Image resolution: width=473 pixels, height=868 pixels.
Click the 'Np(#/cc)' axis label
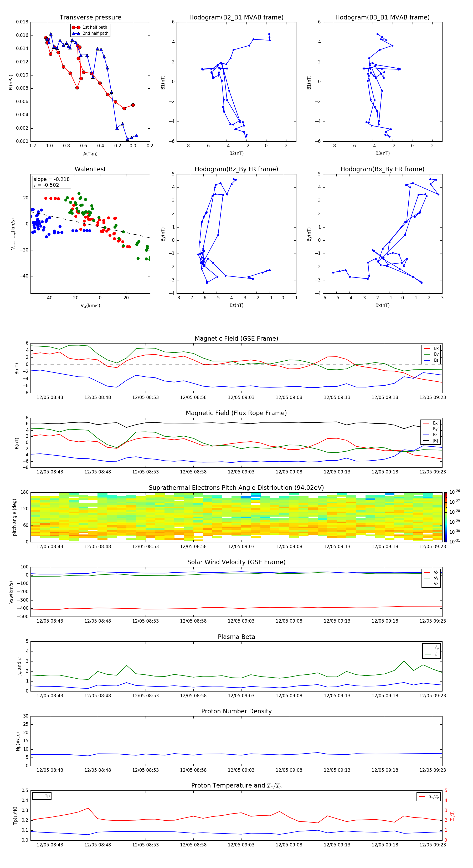[18, 741]
